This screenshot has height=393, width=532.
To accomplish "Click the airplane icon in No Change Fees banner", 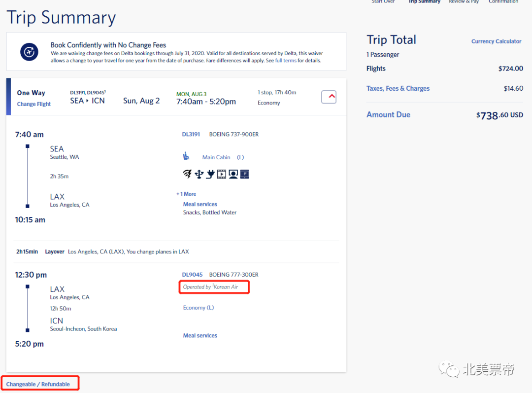I will tap(29, 51).
